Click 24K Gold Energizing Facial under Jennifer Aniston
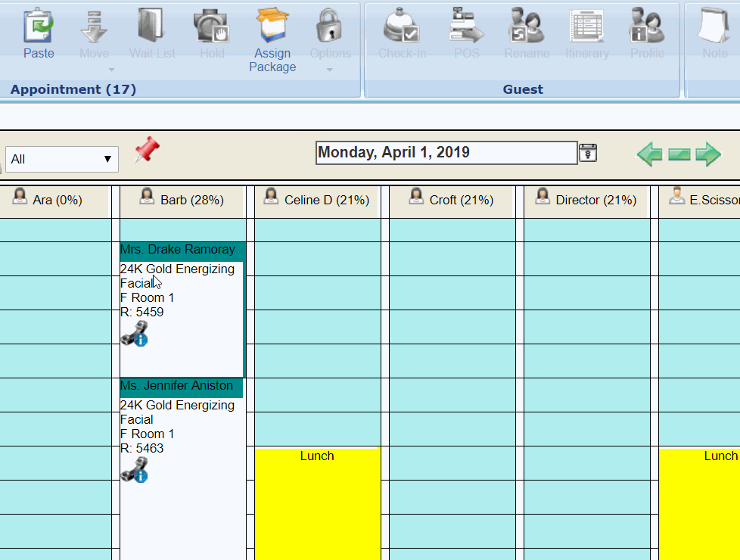This screenshot has height=560, width=740. [178, 412]
